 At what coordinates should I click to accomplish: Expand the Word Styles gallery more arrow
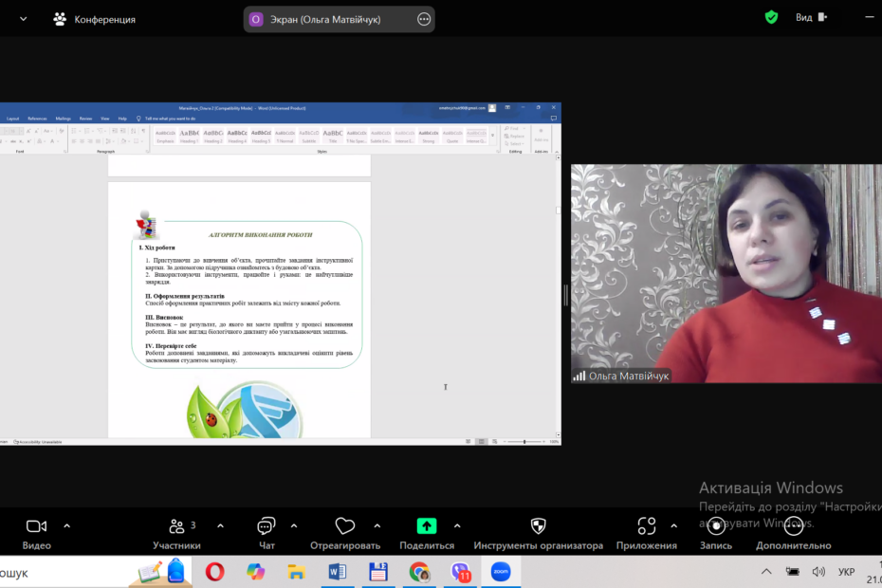(493, 136)
